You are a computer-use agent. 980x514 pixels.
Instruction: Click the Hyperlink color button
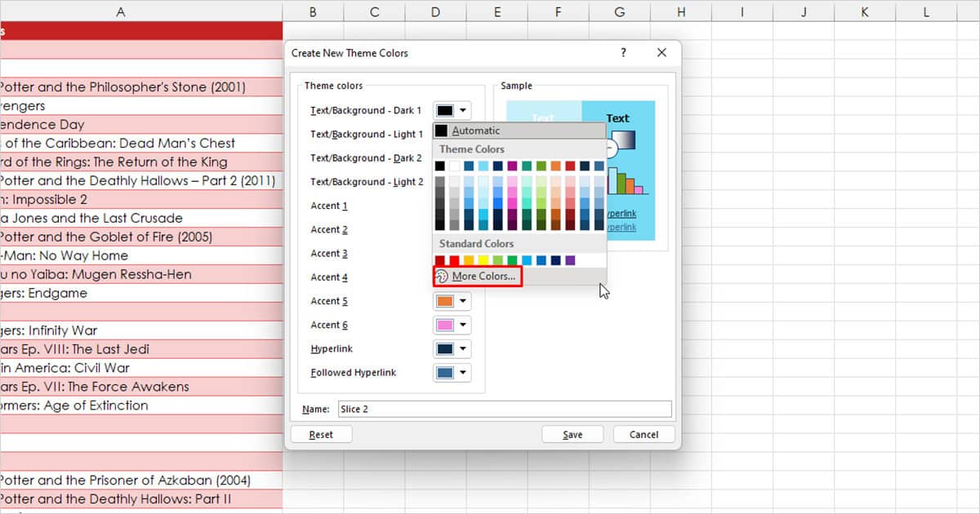point(446,348)
